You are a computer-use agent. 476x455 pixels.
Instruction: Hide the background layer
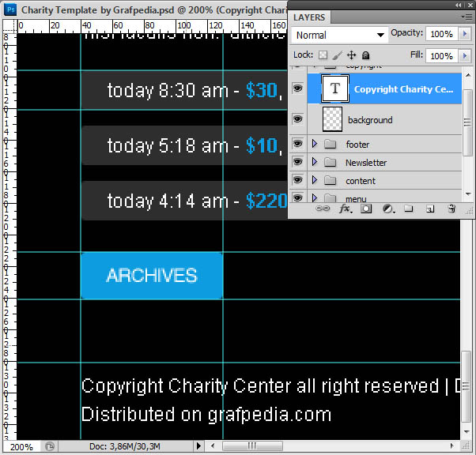click(x=297, y=119)
